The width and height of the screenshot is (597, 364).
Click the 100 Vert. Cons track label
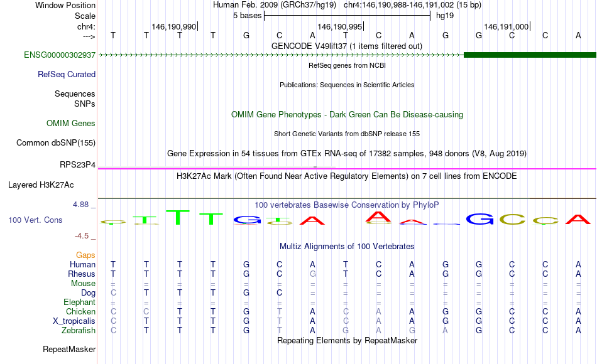[35, 220]
